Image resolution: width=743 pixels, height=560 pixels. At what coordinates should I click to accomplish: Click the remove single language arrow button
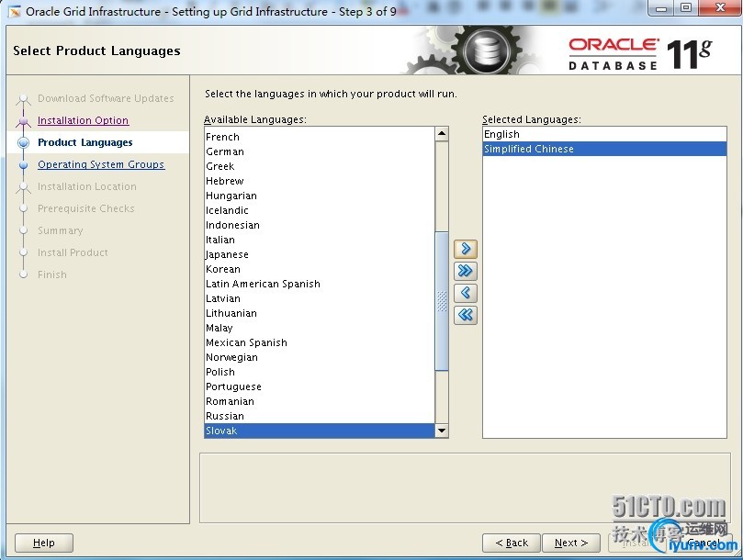click(466, 293)
